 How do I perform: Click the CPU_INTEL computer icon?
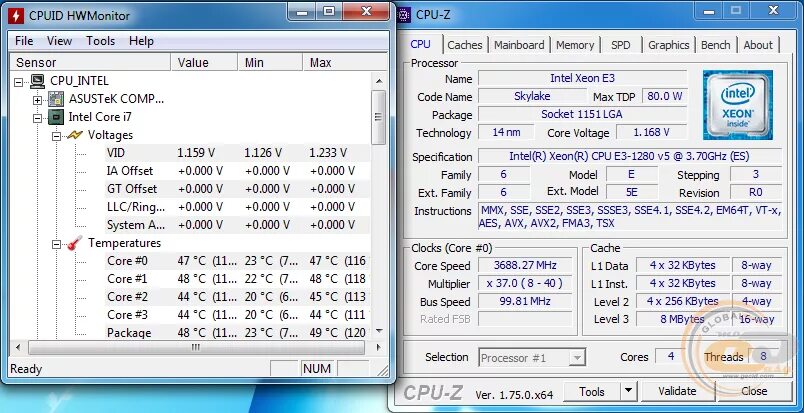click(37, 81)
